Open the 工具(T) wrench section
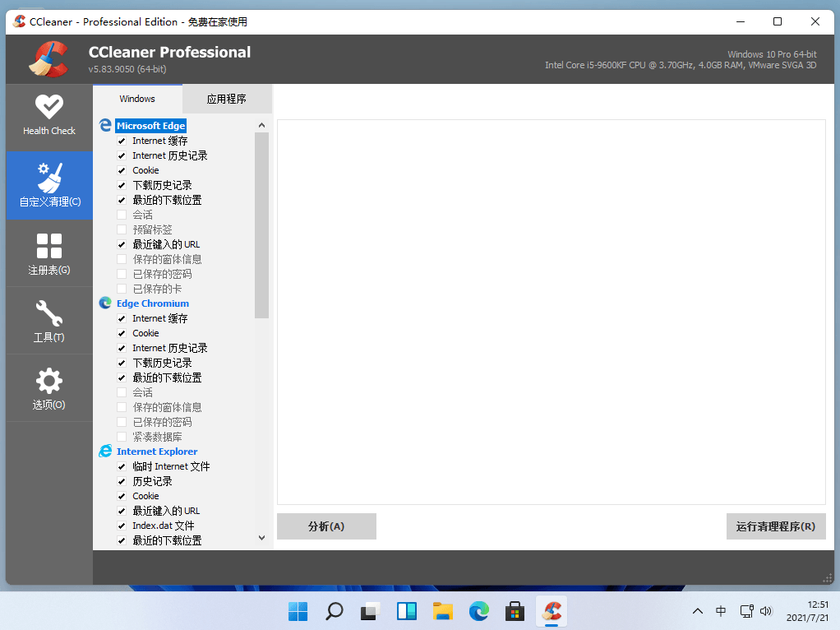The image size is (840, 630). [48, 321]
